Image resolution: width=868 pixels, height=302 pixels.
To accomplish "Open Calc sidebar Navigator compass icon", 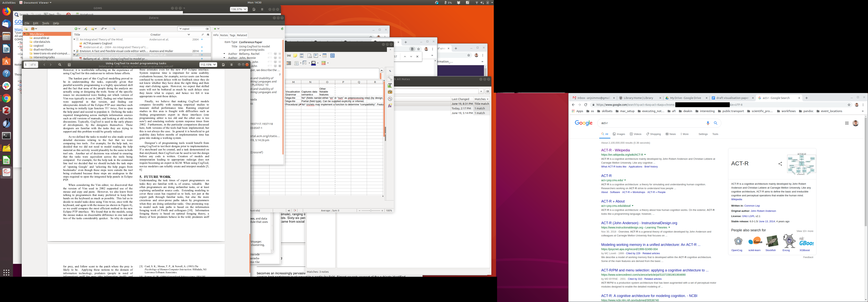I will (x=390, y=99).
